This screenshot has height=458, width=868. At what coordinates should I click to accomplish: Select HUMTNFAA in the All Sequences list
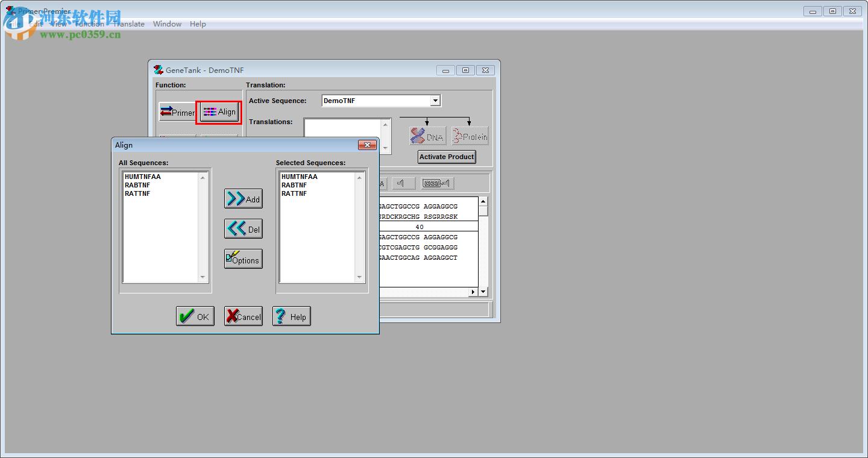143,177
